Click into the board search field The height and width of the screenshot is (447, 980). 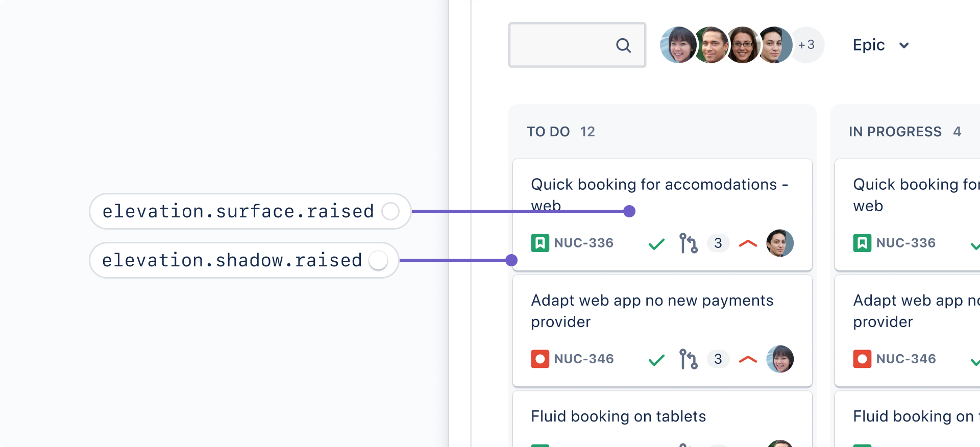coord(561,45)
